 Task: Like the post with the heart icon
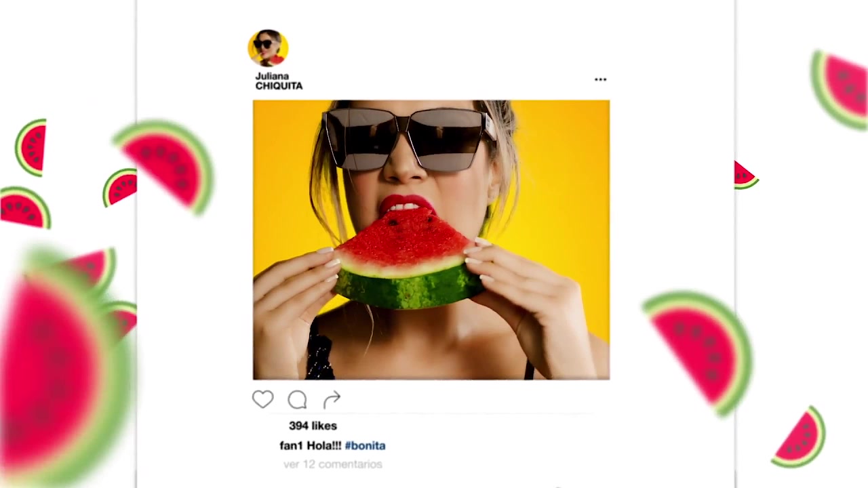tap(262, 400)
